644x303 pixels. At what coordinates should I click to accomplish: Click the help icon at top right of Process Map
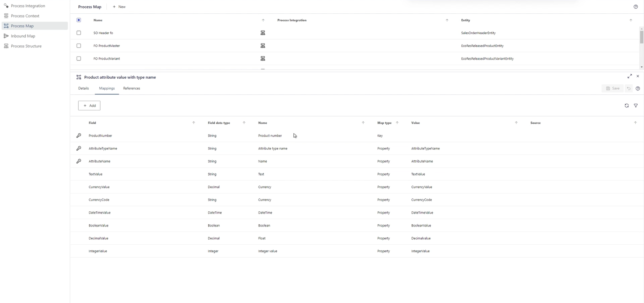point(636,7)
